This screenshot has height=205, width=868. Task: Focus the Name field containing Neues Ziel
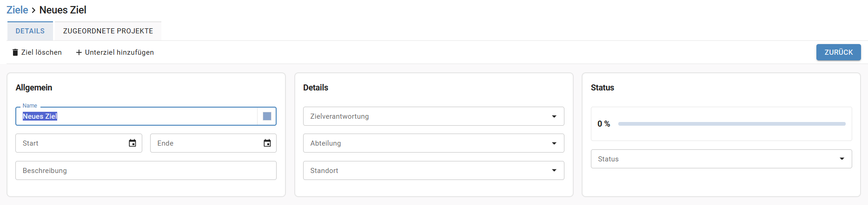click(x=136, y=116)
